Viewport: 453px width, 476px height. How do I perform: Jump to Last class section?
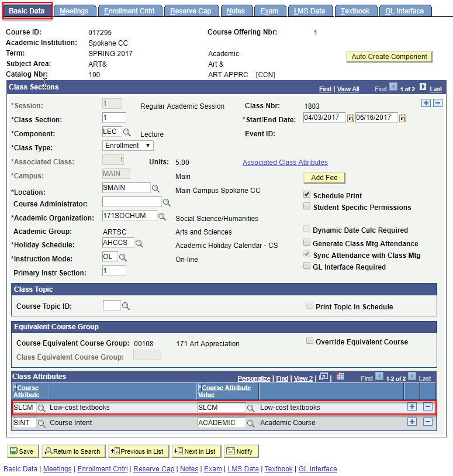[x=435, y=89]
